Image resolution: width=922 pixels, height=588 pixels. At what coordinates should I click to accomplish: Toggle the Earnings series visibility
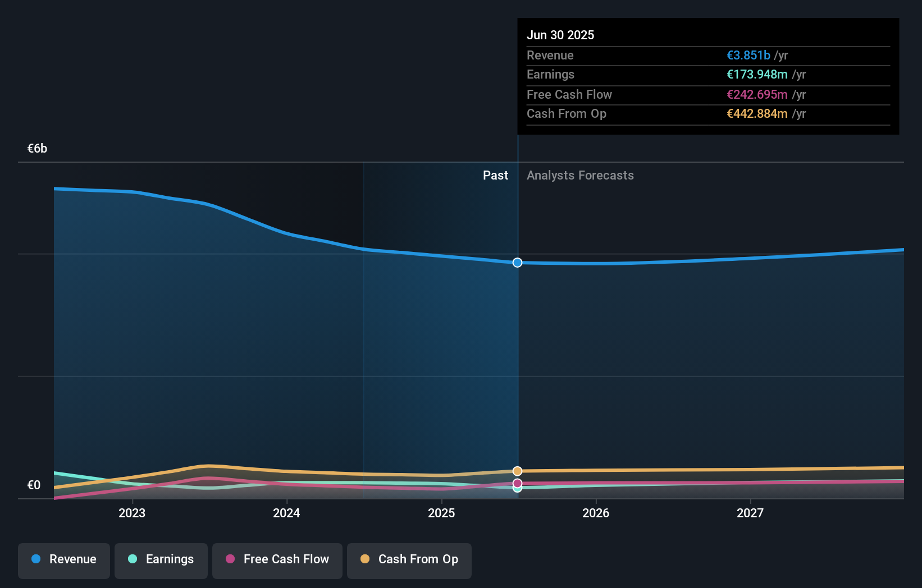tap(161, 559)
